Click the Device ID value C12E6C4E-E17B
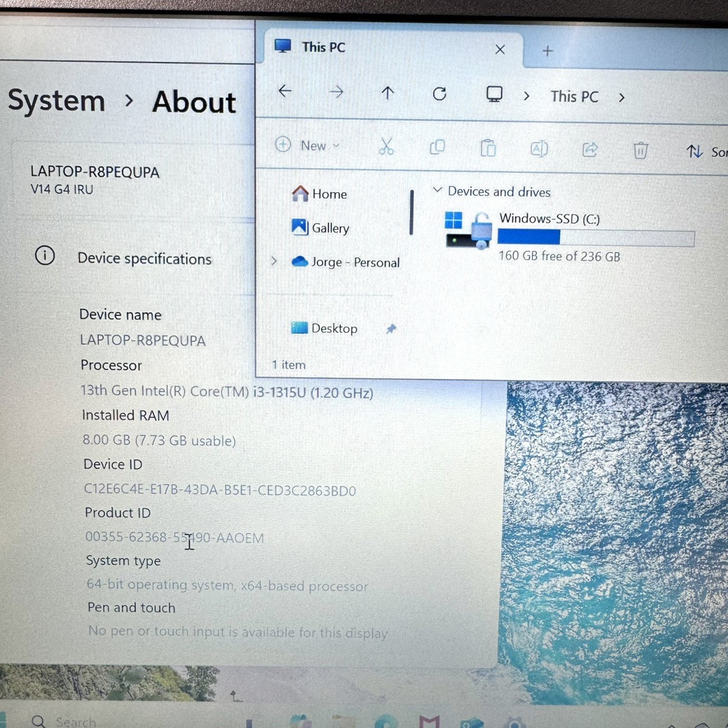The image size is (728, 728). coord(220,490)
